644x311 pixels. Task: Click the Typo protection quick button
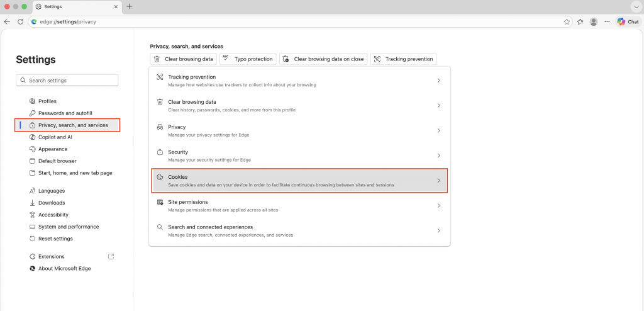pos(248,59)
